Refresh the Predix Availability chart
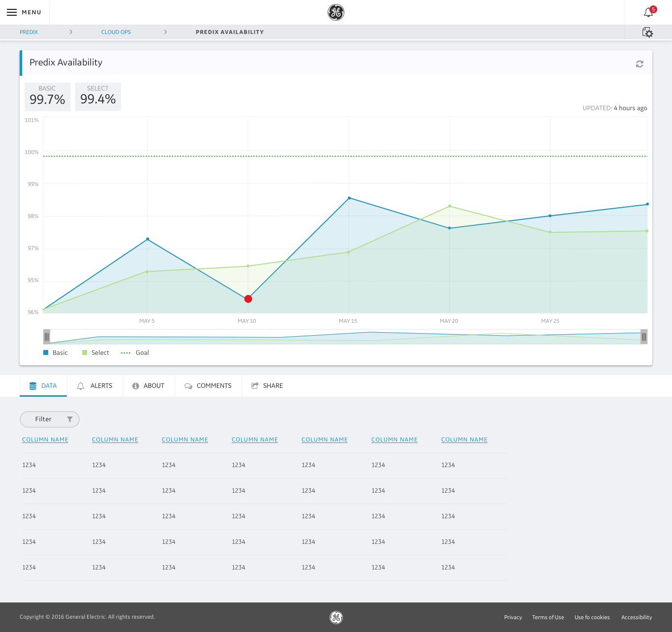 [640, 64]
